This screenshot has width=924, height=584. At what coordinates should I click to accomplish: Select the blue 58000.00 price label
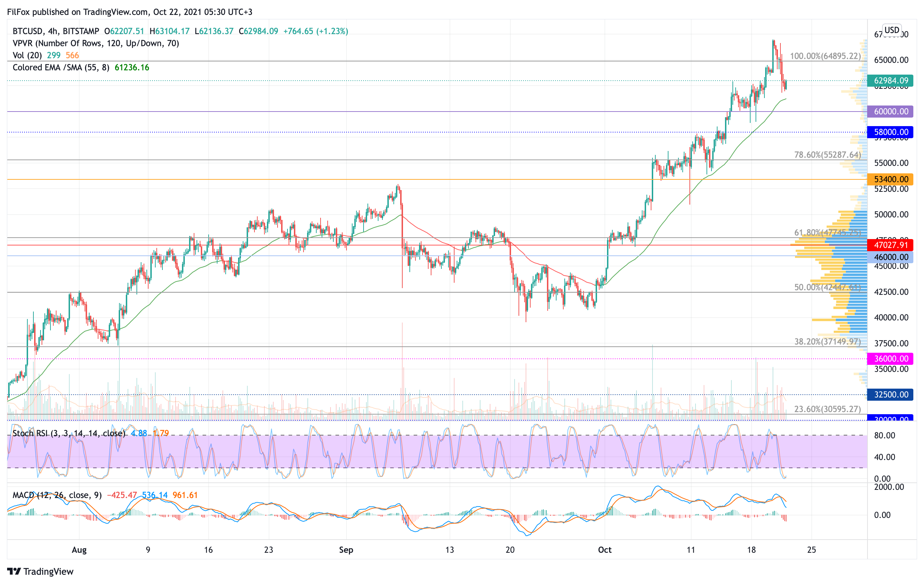890,132
